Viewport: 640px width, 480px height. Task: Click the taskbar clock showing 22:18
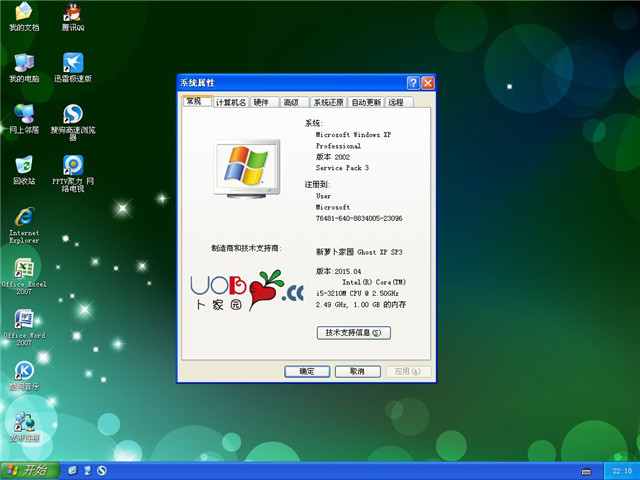(622, 471)
